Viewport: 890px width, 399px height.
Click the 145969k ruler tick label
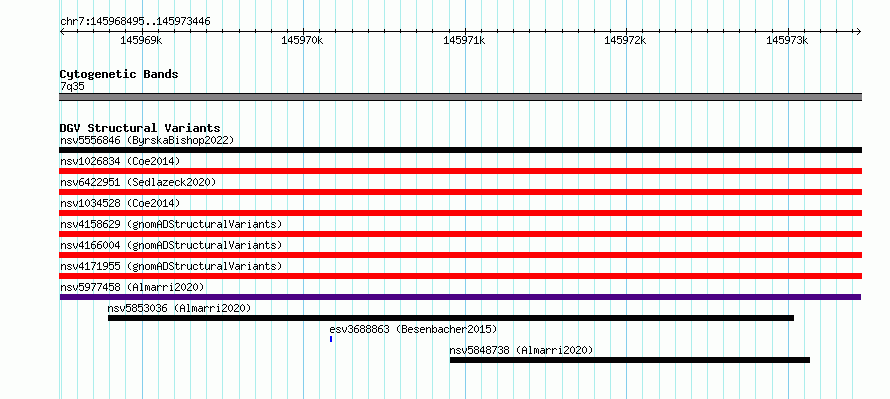coord(141,40)
